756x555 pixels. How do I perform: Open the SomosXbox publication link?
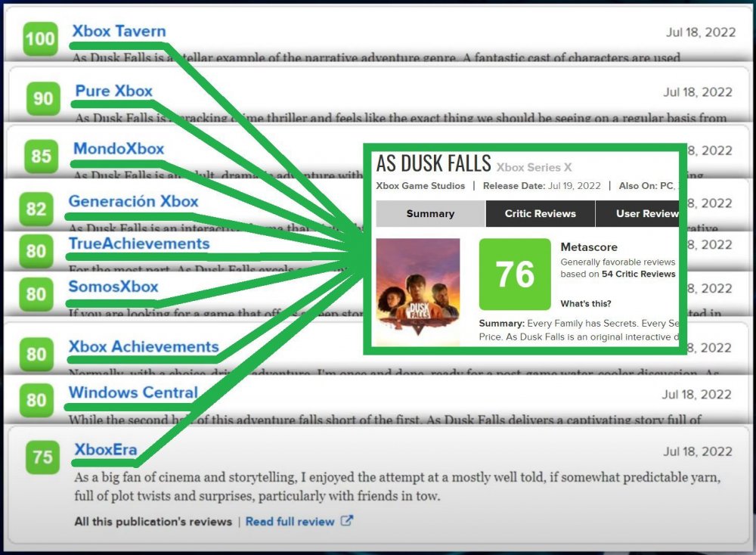[113, 287]
